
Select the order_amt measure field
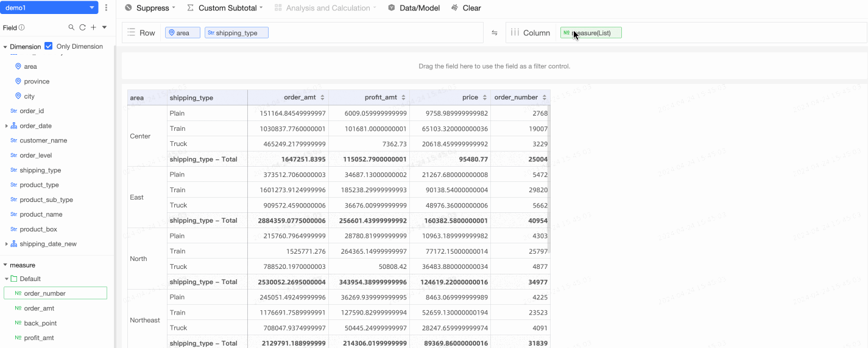point(39,308)
